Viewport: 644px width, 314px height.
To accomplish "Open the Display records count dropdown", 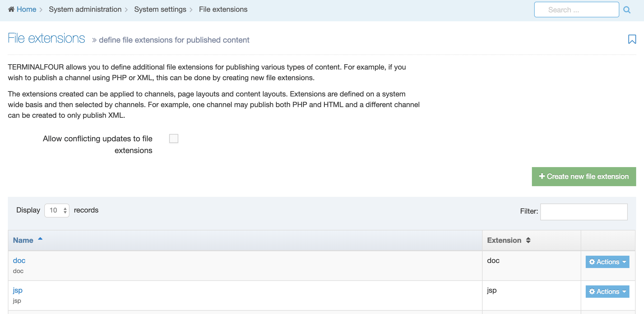I will 57,210.
